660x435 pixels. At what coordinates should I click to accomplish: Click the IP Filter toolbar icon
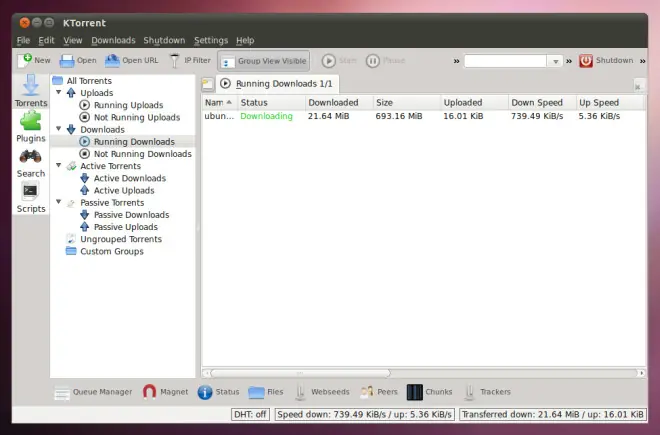point(175,61)
